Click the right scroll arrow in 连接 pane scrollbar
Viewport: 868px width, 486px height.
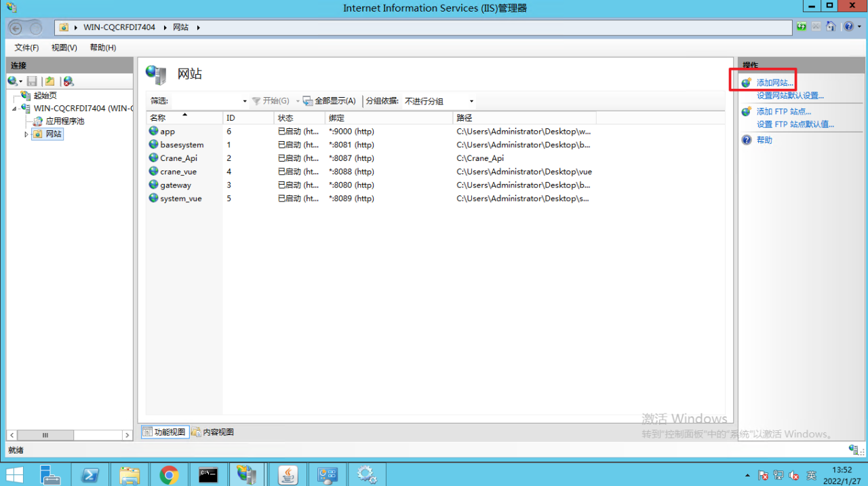click(x=127, y=435)
